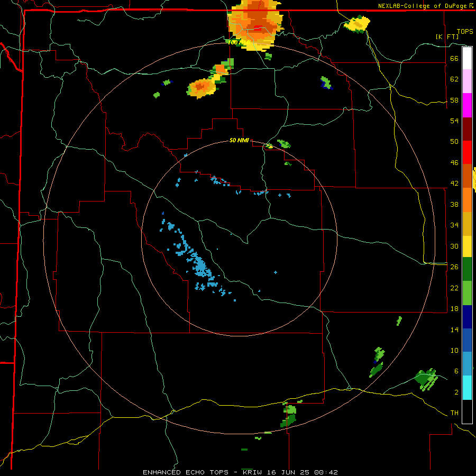Click the legend value 6
The height and width of the screenshot is (476, 476).
coord(456,371)
